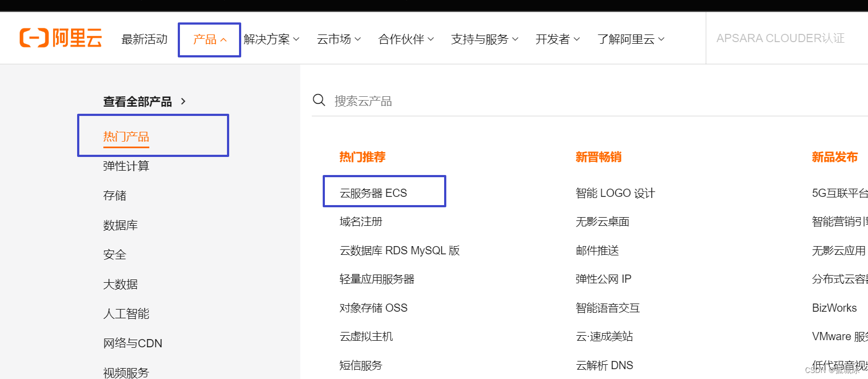Click the arrow beside 查看全部产品
The image size is (868, 379).
tap(183, 101)
